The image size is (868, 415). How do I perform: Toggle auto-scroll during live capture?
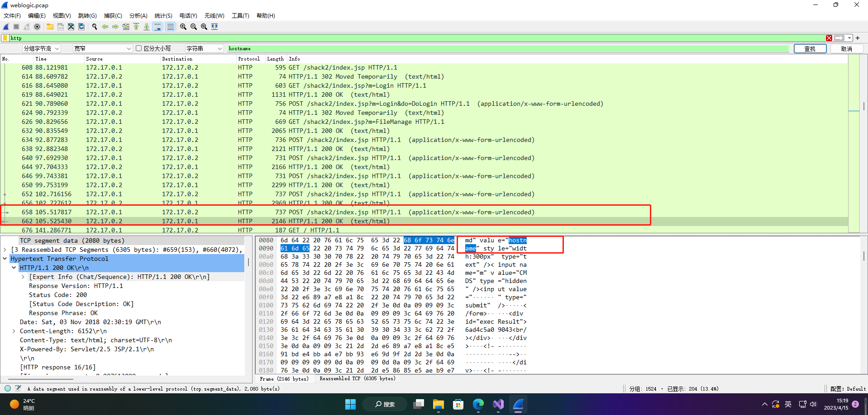157,27
